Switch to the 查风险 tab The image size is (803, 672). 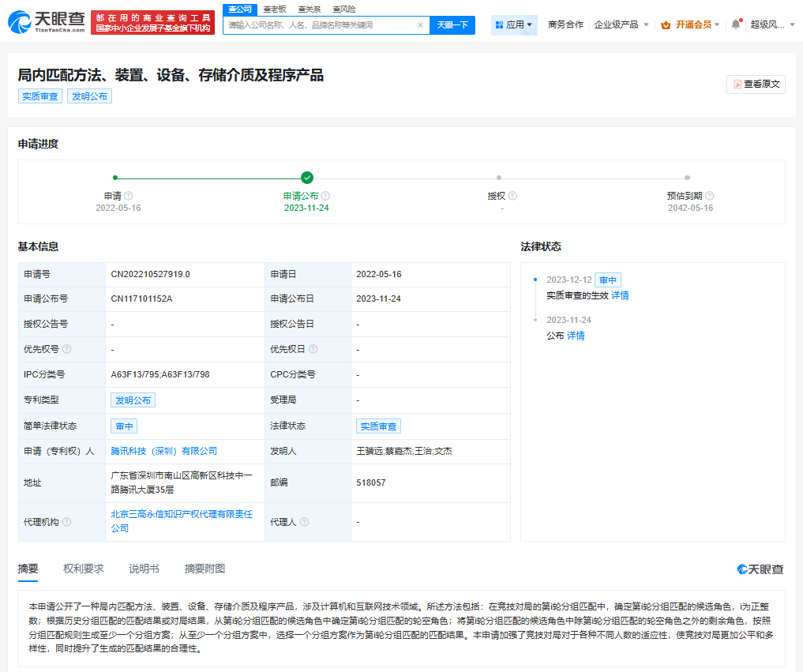(x=345, y=9)
